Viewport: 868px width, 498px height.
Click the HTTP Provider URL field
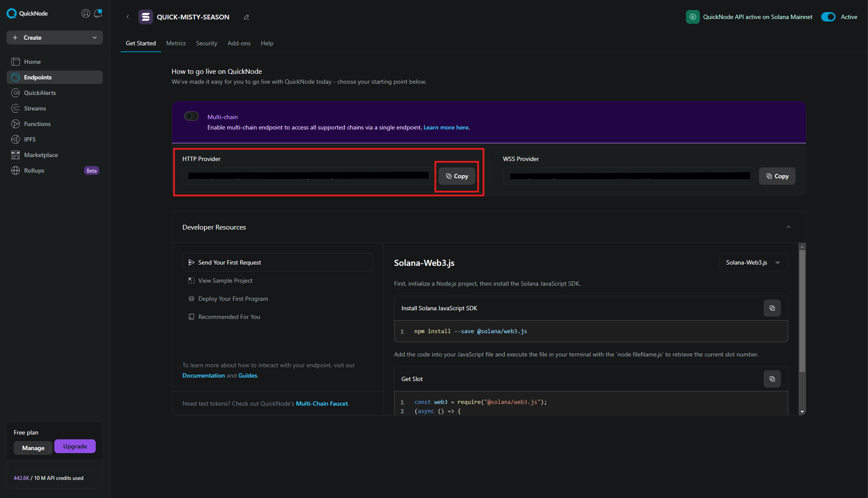[308, 176]
